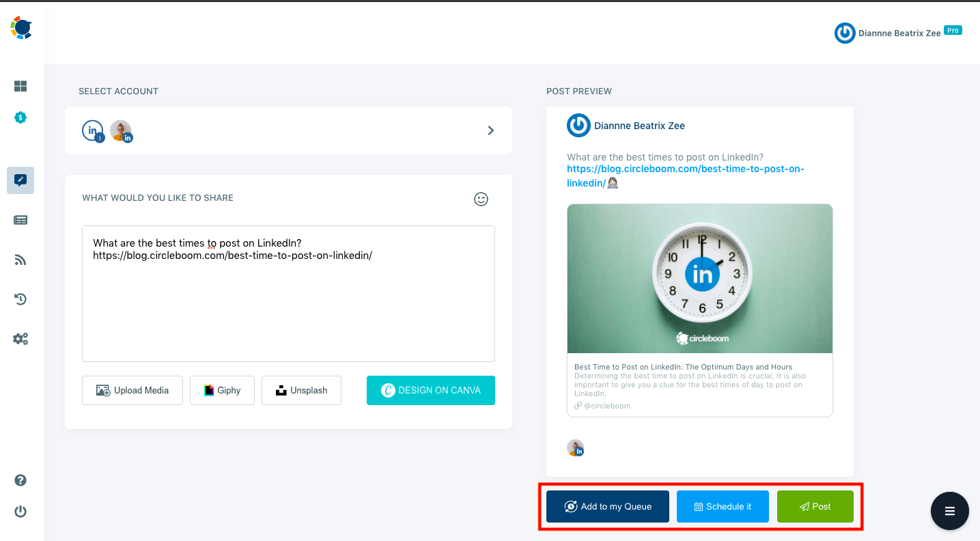Open the RSS feed section icon

[x=20, y=259]
